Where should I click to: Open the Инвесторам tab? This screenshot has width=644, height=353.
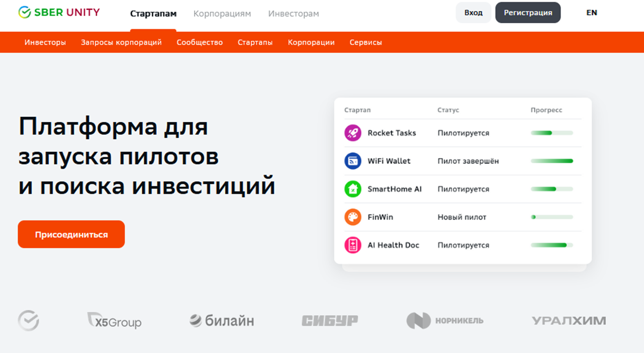point(293,14)
